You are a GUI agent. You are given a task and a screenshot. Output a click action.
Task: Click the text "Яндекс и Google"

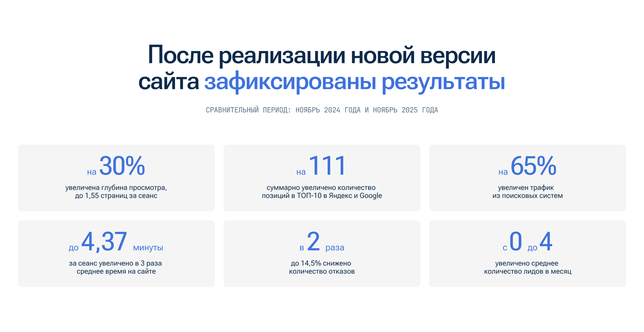[356, 196]
